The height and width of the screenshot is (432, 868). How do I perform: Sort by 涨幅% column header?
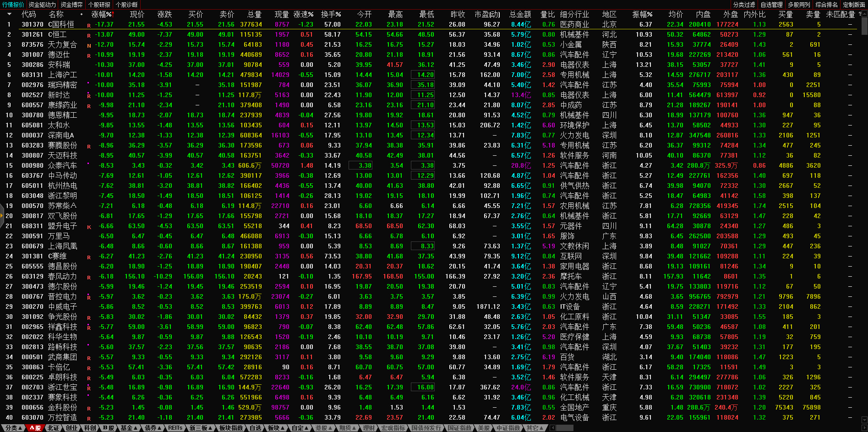102,14
